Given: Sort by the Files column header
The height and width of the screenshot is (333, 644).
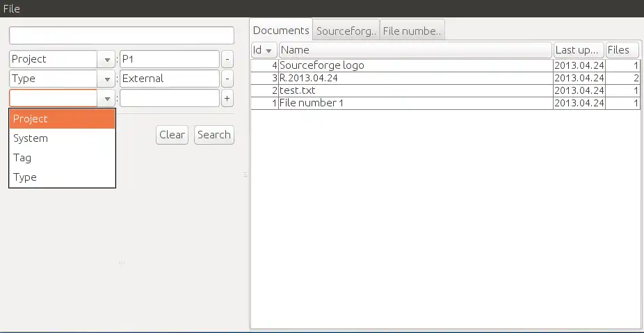Looking at the screenshot, I should point(622,50).
